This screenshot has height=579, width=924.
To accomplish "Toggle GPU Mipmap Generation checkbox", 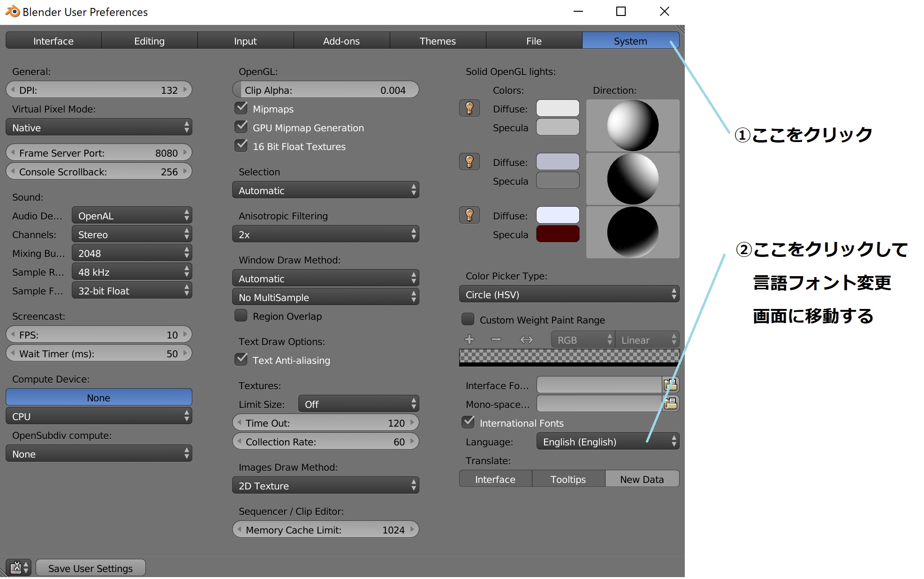I will pyautogui.click(x=241, y=127).
